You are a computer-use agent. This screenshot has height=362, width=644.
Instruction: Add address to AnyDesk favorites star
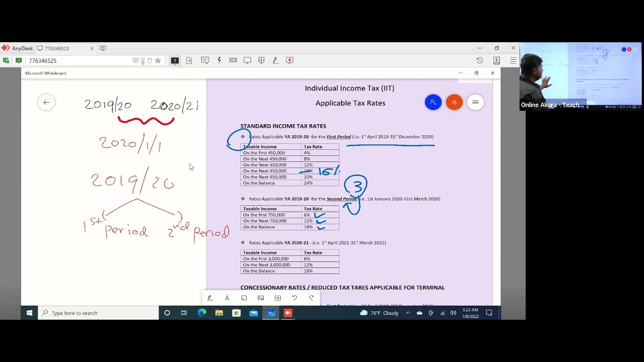tap(158, 60)
